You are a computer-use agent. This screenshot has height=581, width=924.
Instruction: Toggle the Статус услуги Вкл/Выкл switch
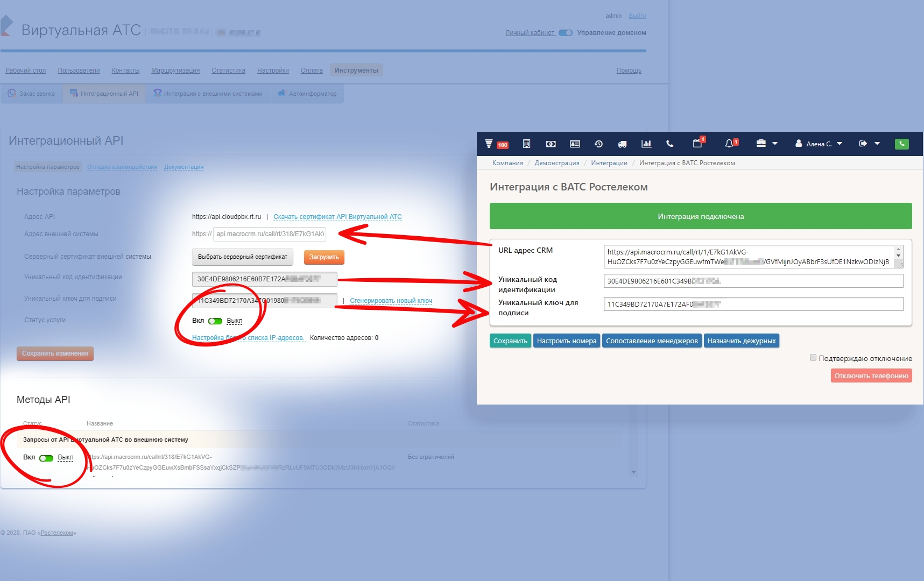click(215, 321)
